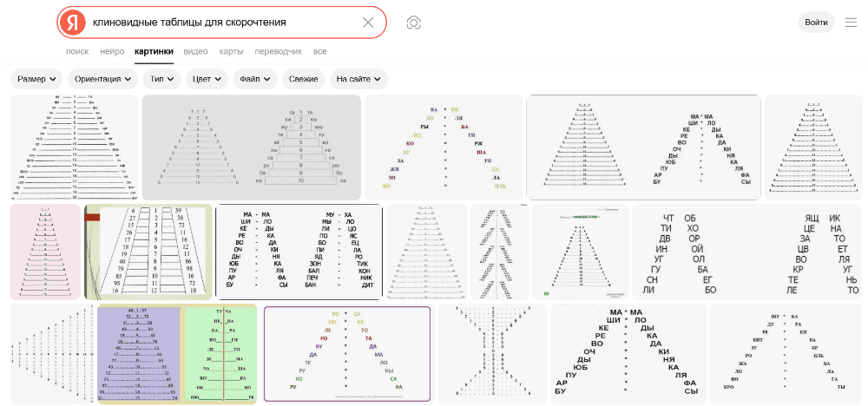Expand the Ориентация filter dropdown

click(x=103, y=79)
